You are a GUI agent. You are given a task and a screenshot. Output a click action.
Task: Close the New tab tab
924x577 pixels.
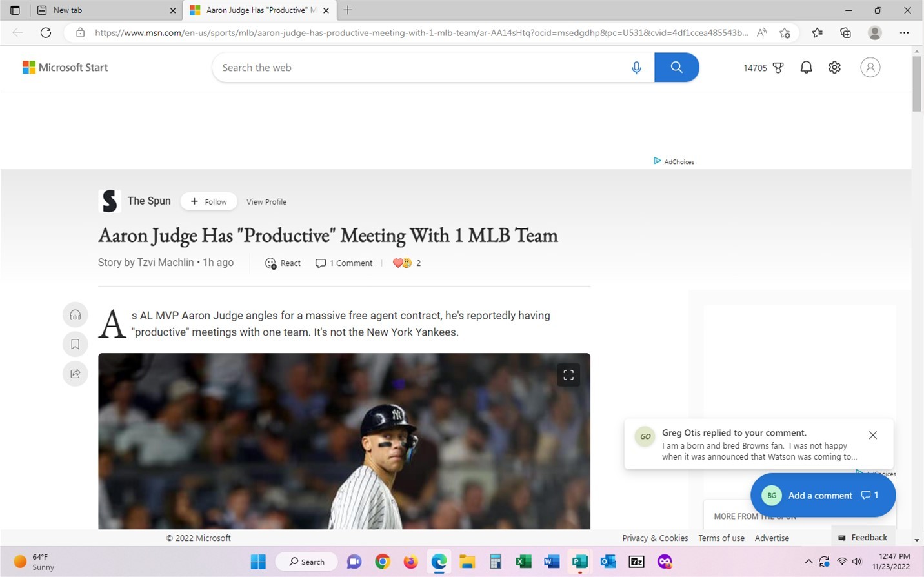coord(172,10)
